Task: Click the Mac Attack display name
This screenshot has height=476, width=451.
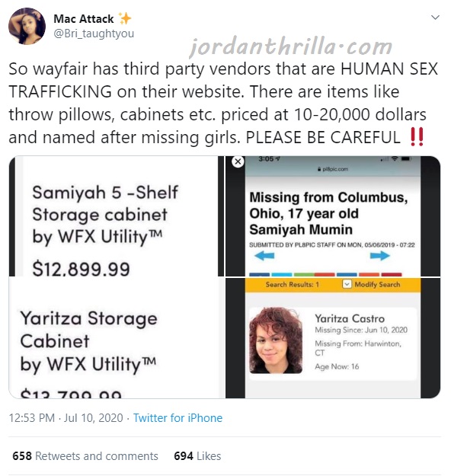Action: tap(84, 19)
